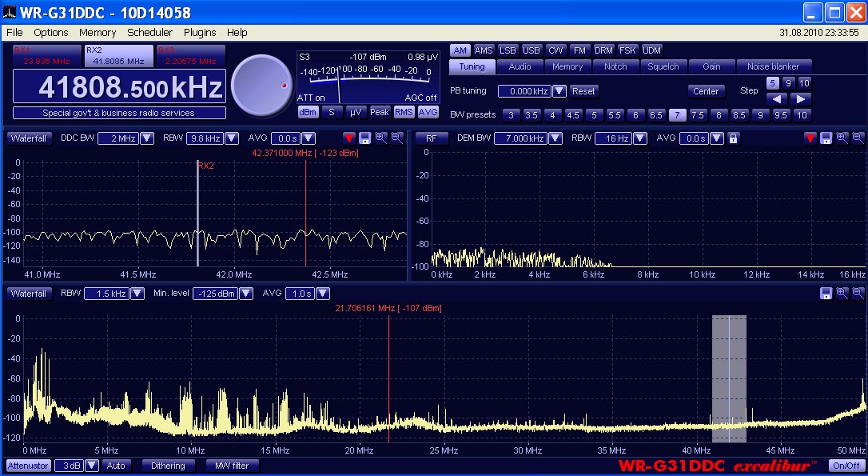868x476 pixels.
Task: Click the 41808.500 kHz frequency display
Action: coord(119,86)
